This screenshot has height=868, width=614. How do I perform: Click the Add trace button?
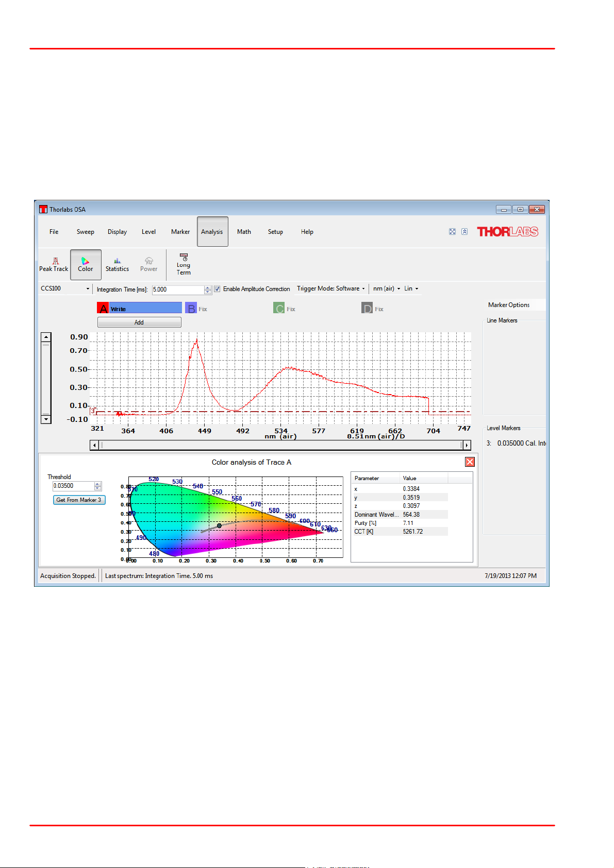click(139, 322)
